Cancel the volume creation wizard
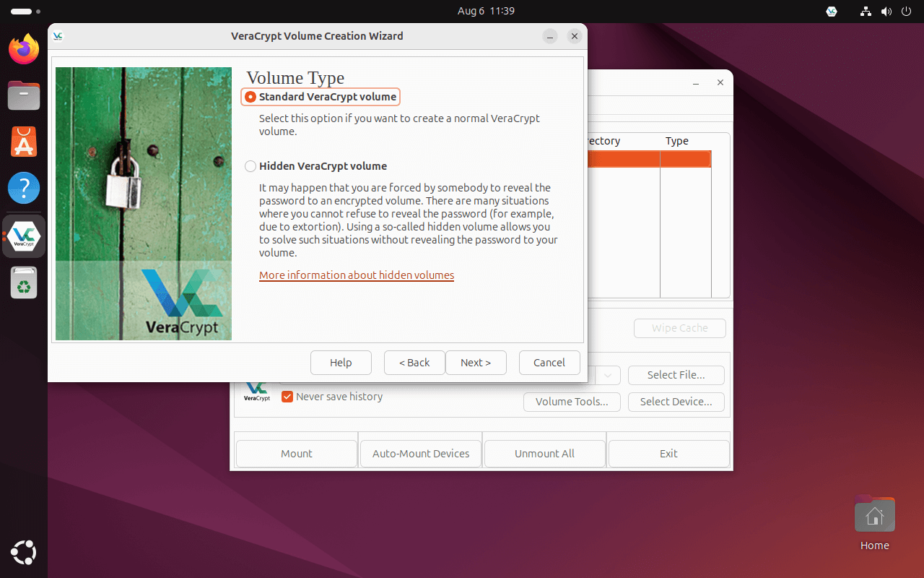Viewport: 924px width, 578px height. (549, 363)
